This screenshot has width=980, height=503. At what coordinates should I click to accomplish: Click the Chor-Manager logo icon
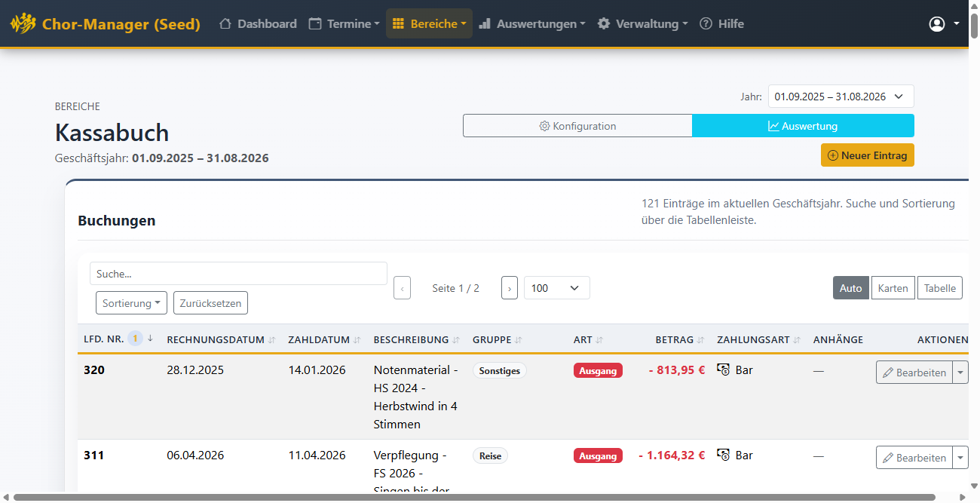pos(23,23)
